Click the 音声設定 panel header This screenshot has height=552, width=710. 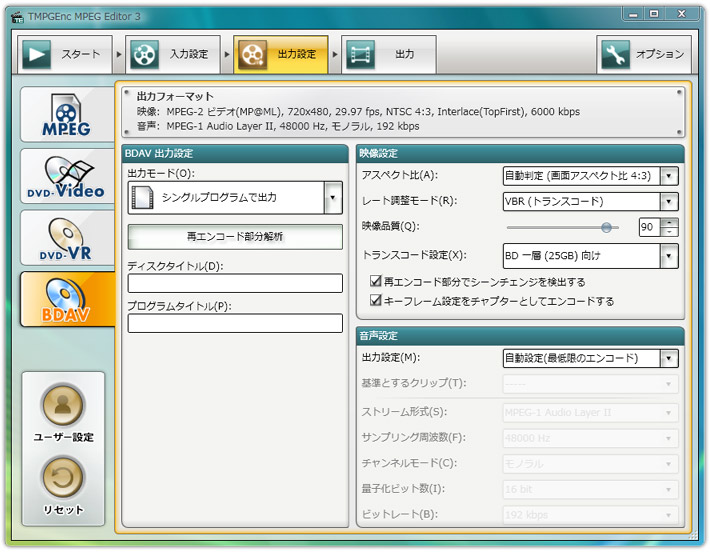point(520,336)
